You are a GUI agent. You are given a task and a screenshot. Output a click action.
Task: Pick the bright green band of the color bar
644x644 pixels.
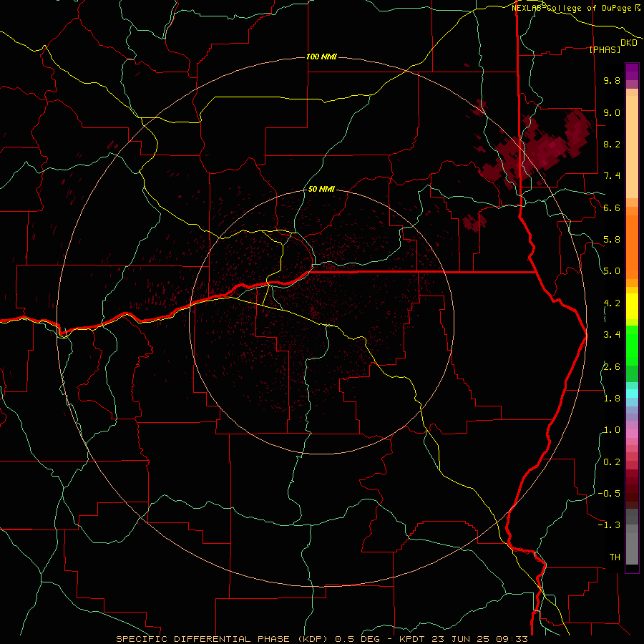coord(632,345)
